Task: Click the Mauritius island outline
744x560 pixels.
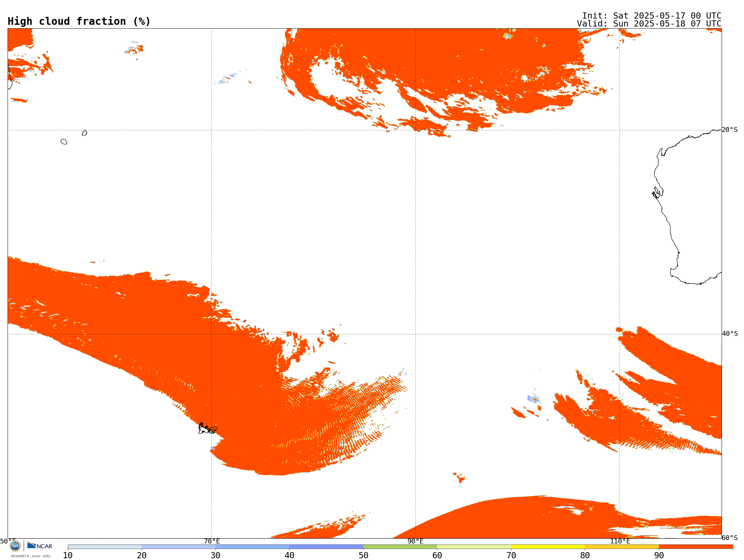Action: (x=84, y=133)
